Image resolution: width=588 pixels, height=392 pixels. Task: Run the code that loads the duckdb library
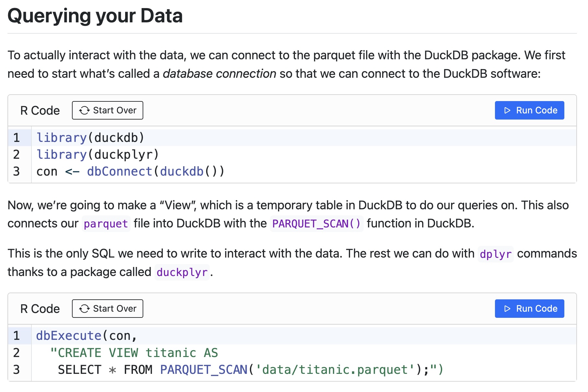(529, 110)
